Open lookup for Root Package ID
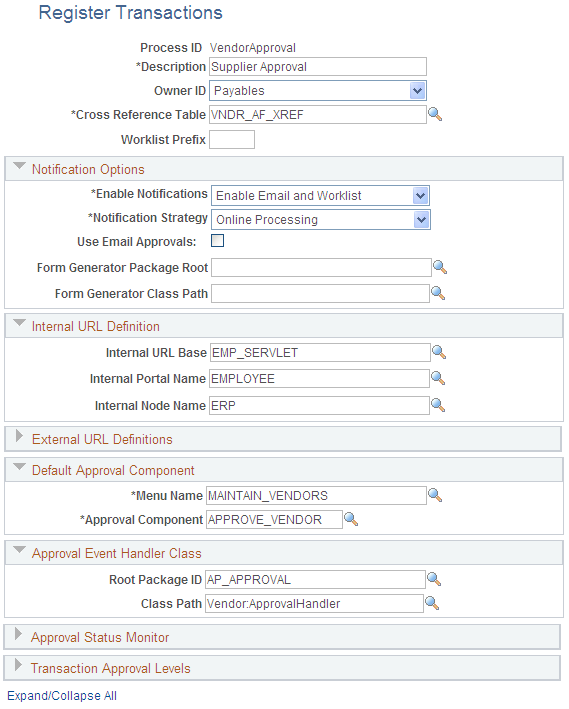The width and height of the screenshot is (569, 709). 434,579
